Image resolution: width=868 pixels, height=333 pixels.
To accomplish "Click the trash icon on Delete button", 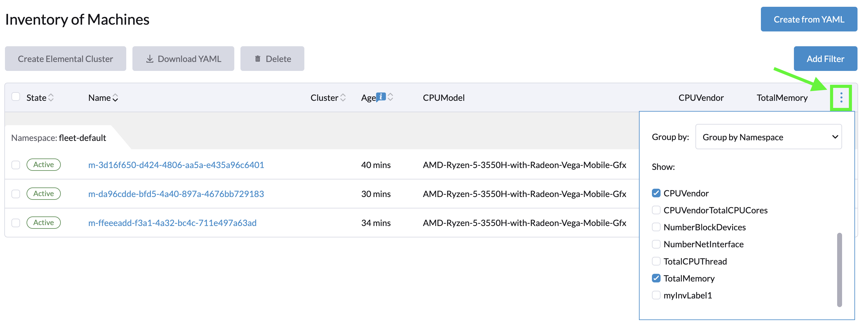I will (x=258, y=58).
